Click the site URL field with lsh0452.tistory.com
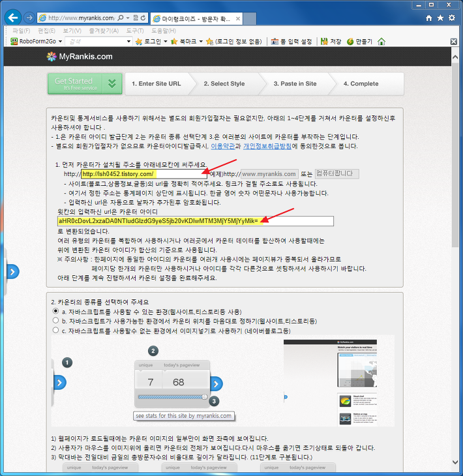 tap(144, 174)
